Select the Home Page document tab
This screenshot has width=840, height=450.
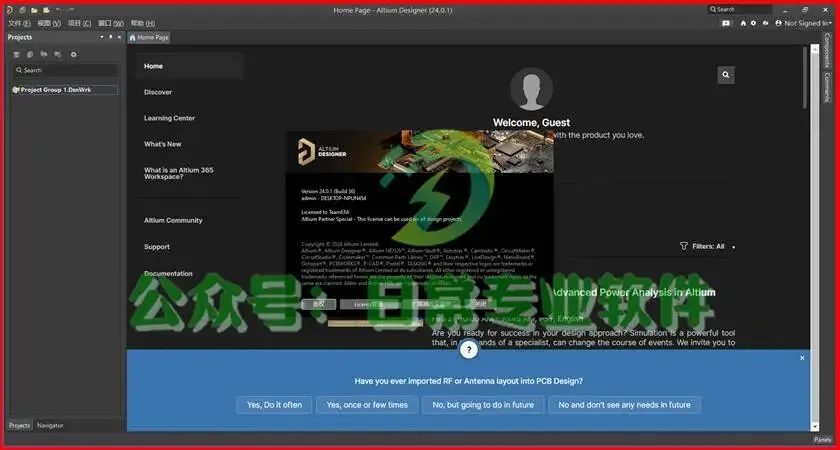[x=149, y=38]
